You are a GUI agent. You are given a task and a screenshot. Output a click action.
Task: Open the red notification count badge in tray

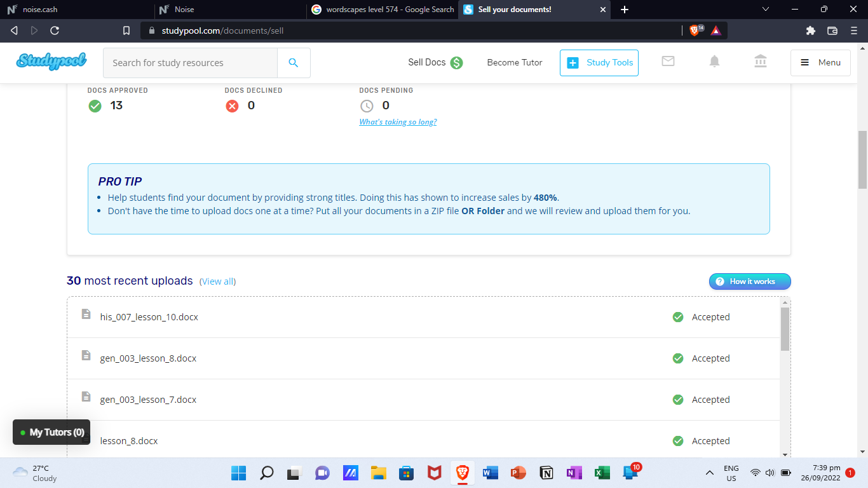[851, 473]
